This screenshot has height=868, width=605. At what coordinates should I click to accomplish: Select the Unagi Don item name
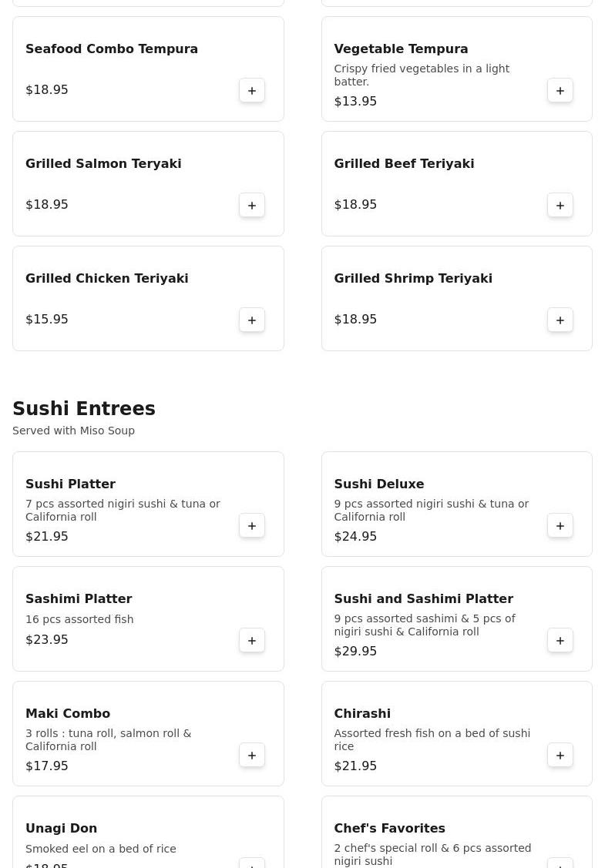(x=61, y=829)
